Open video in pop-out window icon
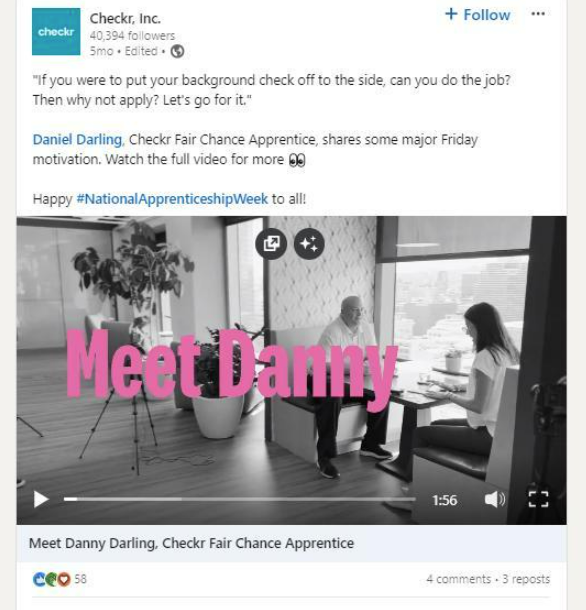The width and height of the screenshot is (586, 610). [x=271, y=244]
